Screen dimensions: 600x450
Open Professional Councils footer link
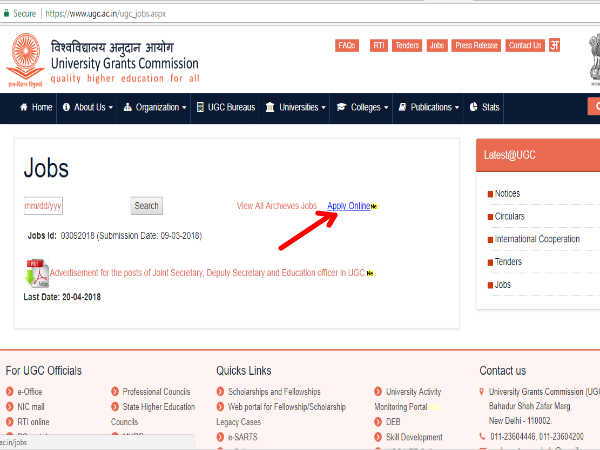point(157,391)
